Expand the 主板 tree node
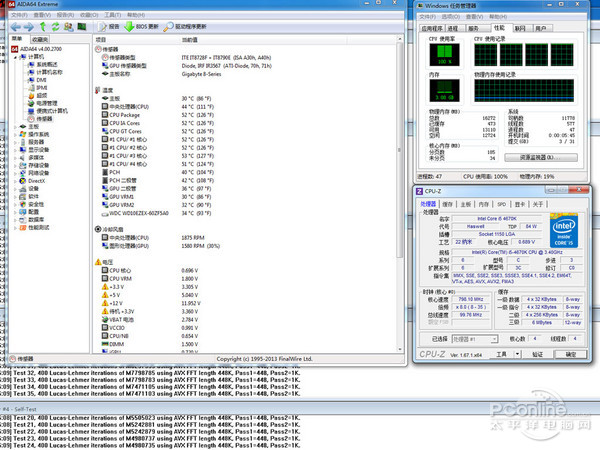This screenshot has height=450, width=600. 15,126
